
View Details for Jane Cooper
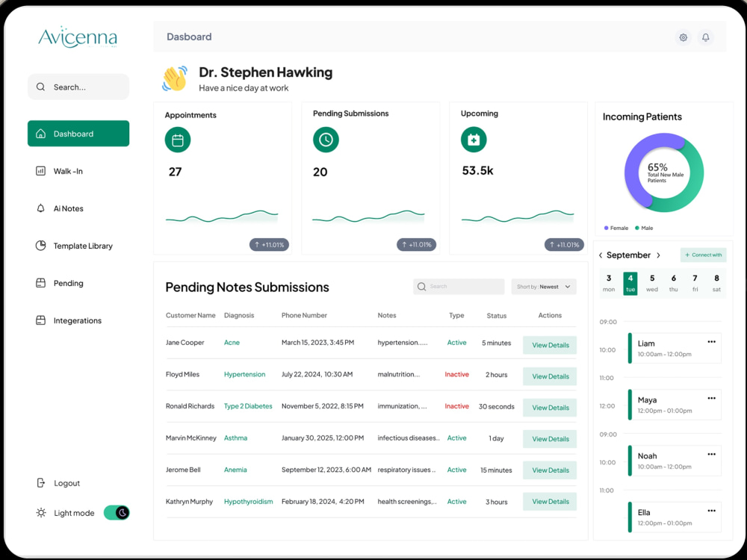point(550,345)
